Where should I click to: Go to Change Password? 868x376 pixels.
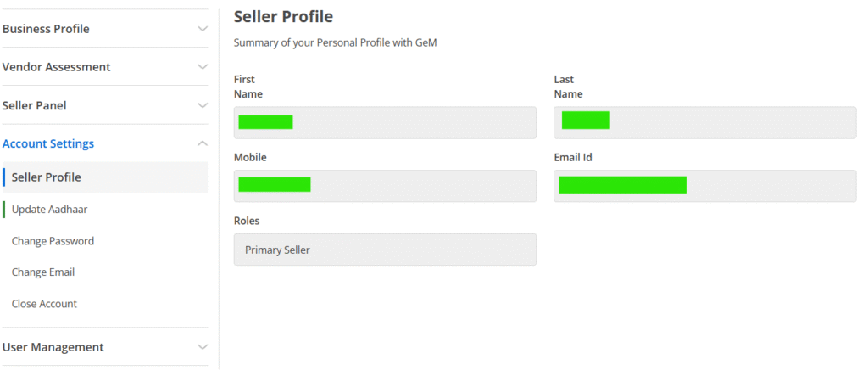click(x=53, y=241)
